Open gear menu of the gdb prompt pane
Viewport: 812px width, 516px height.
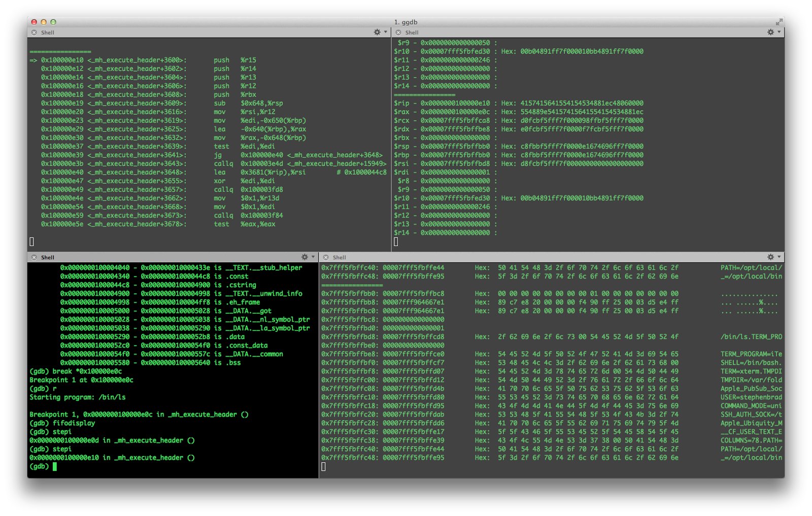(308, 257)
